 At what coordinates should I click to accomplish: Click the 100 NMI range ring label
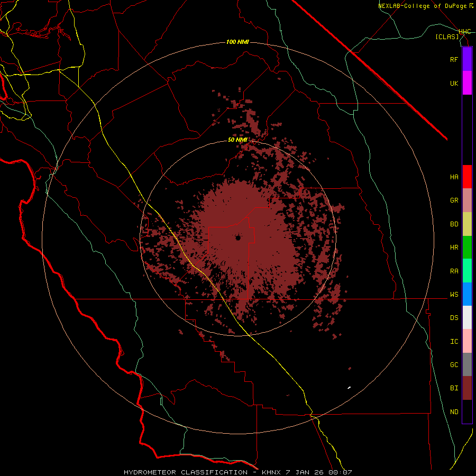pos(237,42)
